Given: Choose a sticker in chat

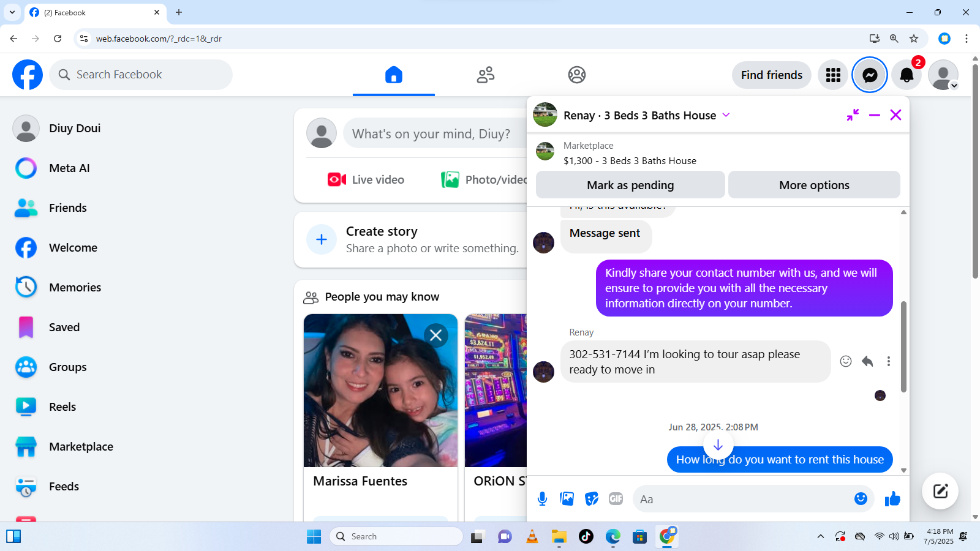Looking at the screenshot, I should 592,499.
